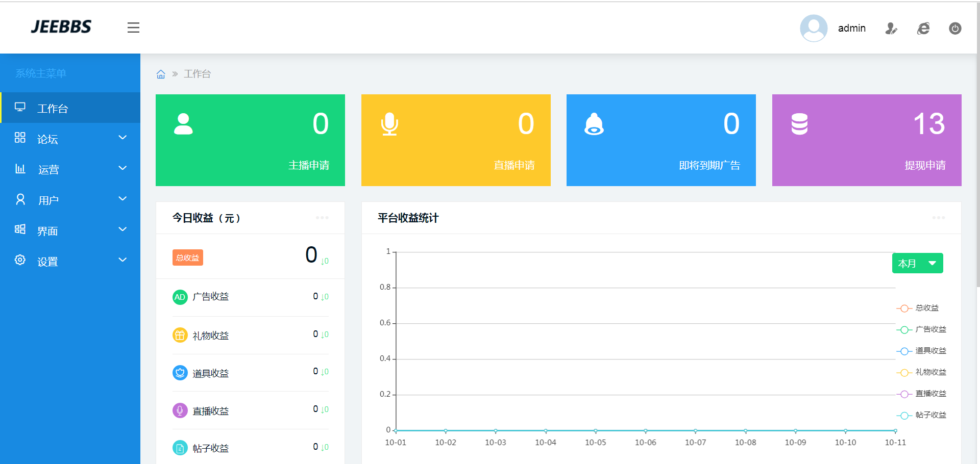Toggle 总收益 series in chart legend

click(x=921, y=308)
